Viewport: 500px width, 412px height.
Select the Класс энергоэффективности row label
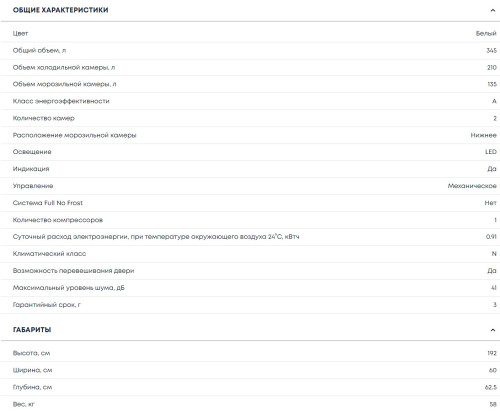coord(61,101)
